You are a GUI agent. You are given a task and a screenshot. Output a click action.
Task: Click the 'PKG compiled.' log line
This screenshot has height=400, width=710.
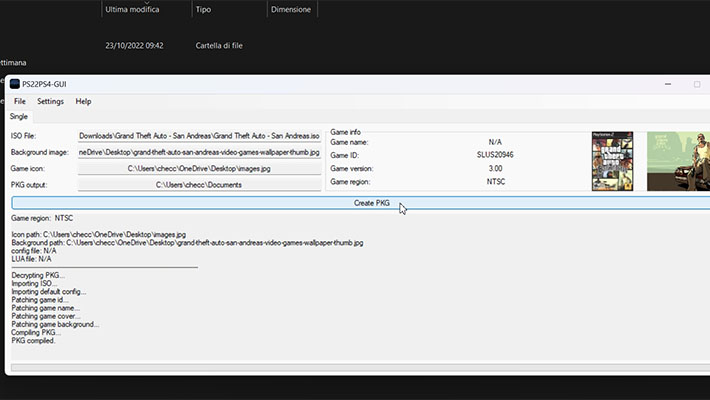pos(33,341)
